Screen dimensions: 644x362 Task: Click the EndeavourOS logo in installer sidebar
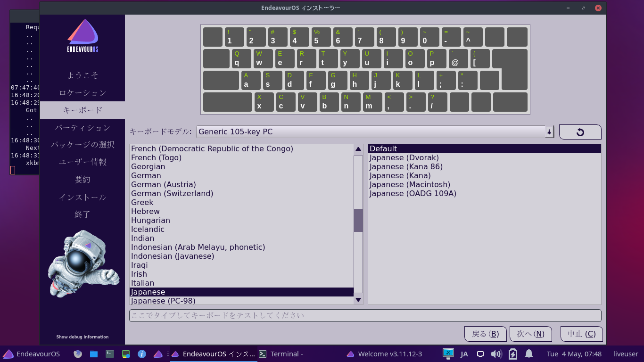(x=83, y=36)
